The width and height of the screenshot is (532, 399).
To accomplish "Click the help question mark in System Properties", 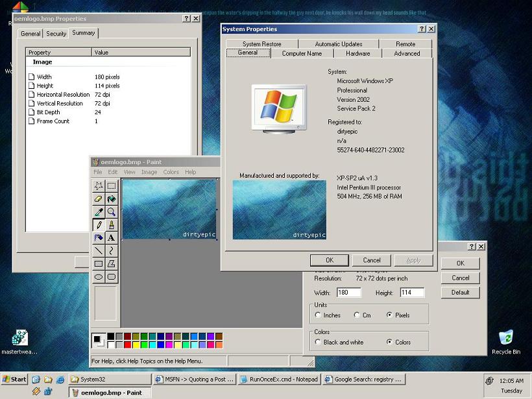I will pyautogui.click(x=422, y=29).
